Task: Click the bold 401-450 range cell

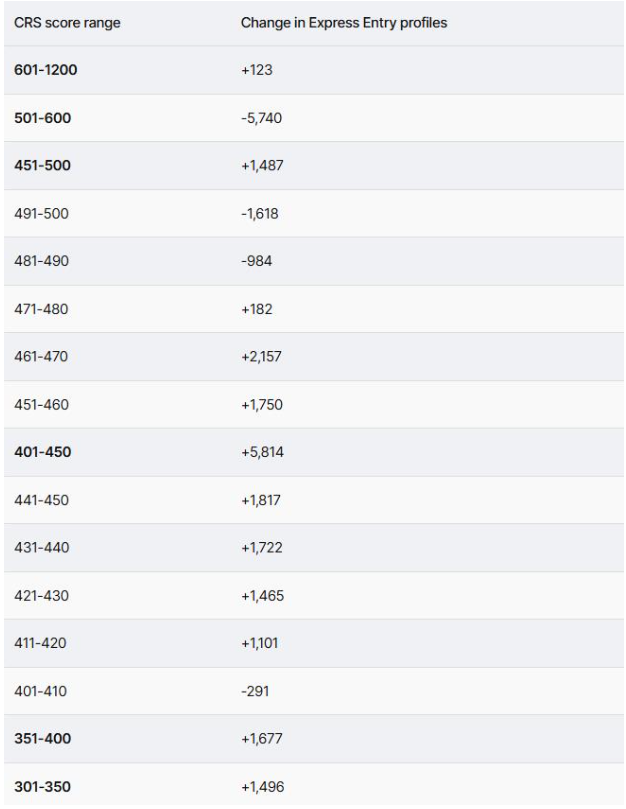Action: click(x=42, y=452)
